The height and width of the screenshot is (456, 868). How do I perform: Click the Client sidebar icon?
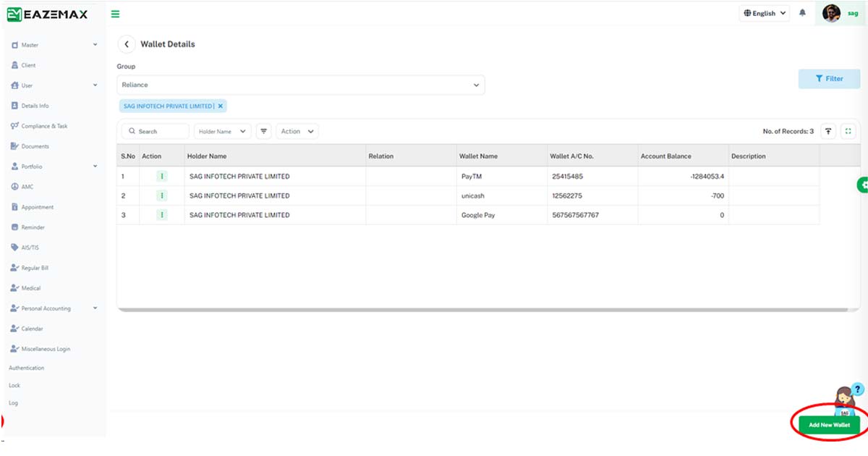point(14,65)
